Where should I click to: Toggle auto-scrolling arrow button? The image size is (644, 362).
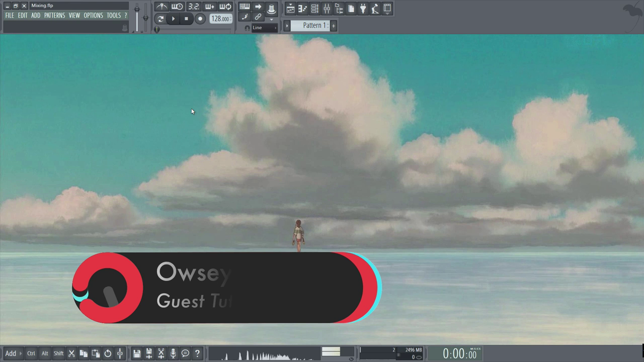(258, 7)
